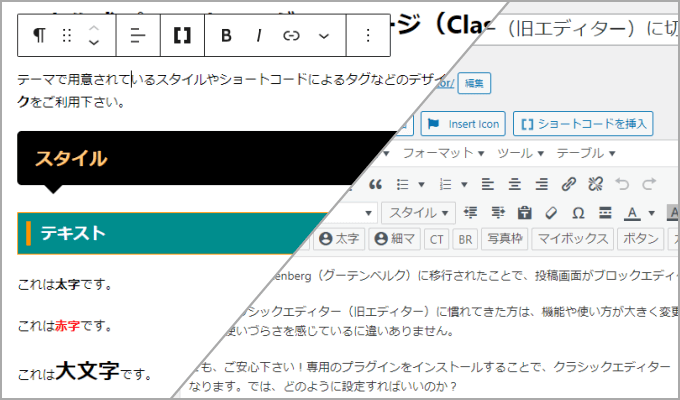This screenshot has width=680, height=400.
Task: Align text right in classic editor
Action: click(541, 184)
